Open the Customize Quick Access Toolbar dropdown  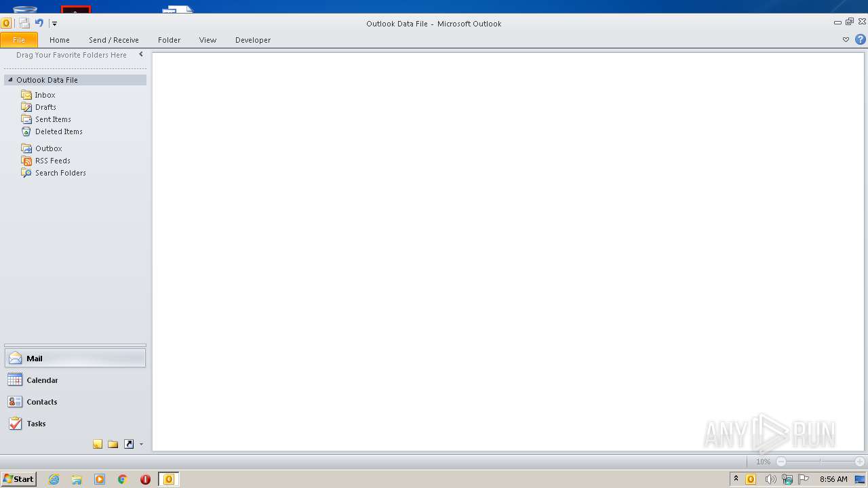(x=54, y=23)
